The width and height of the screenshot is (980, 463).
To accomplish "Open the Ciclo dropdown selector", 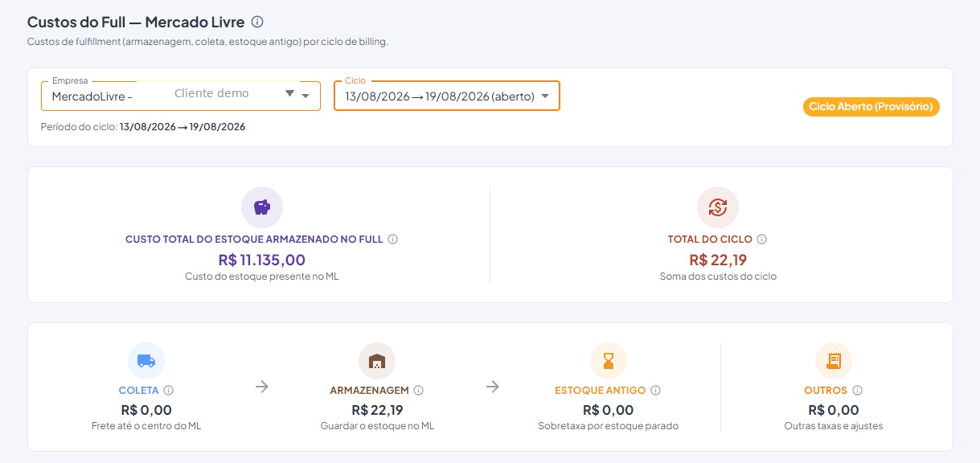I will click(447, 96).
